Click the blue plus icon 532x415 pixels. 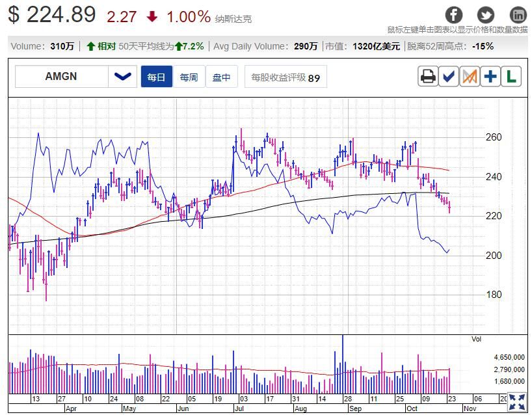(490, 76)
